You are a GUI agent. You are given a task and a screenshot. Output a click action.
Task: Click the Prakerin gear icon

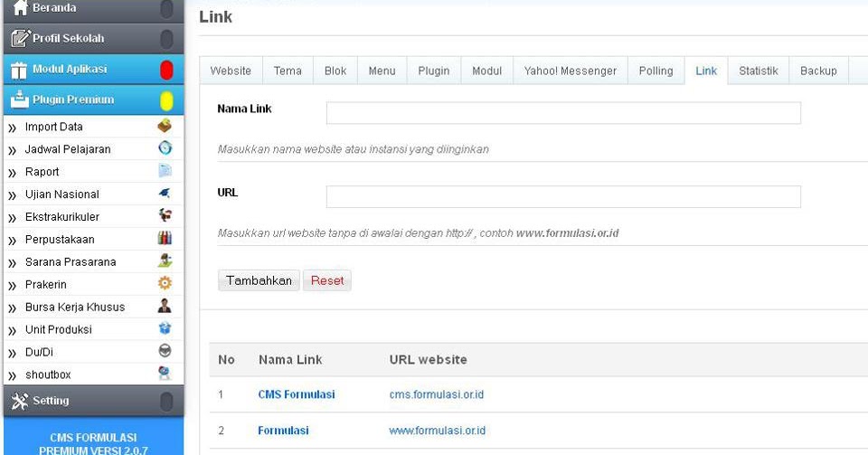pyautogui.click(x=165, y=284)
